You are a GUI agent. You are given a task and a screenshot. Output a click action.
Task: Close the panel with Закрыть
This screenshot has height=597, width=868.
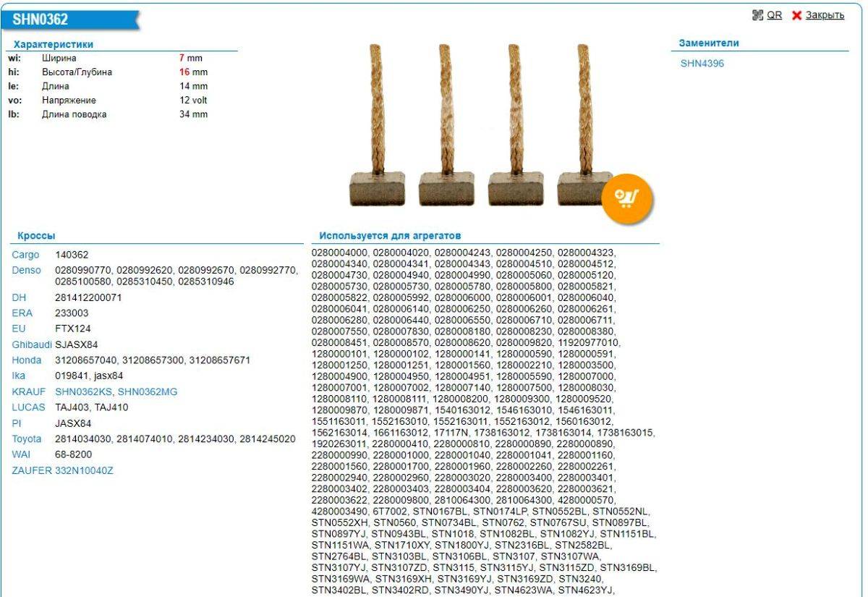(x=825, y=15)
